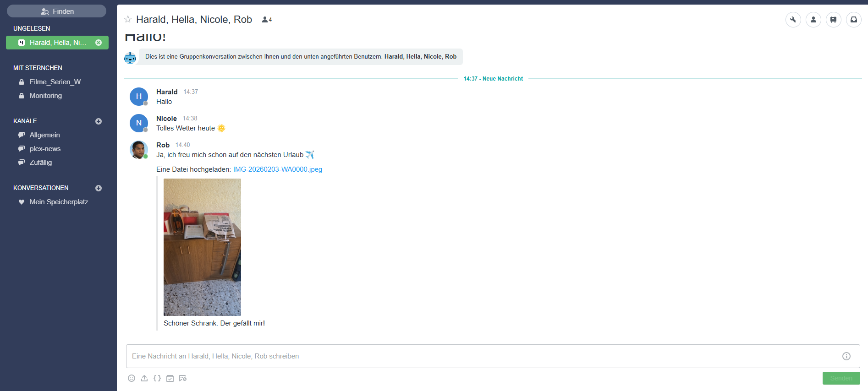Click the upload file icon

(144, 378)
